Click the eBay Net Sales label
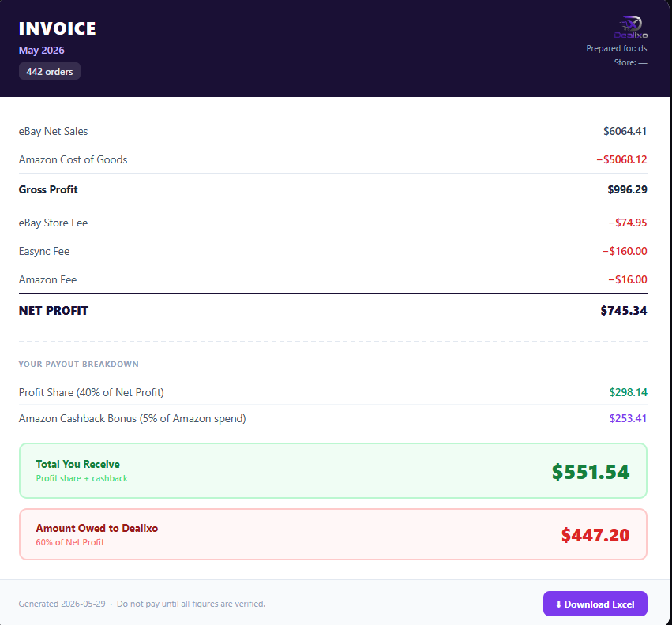 (x=53, y=132)
